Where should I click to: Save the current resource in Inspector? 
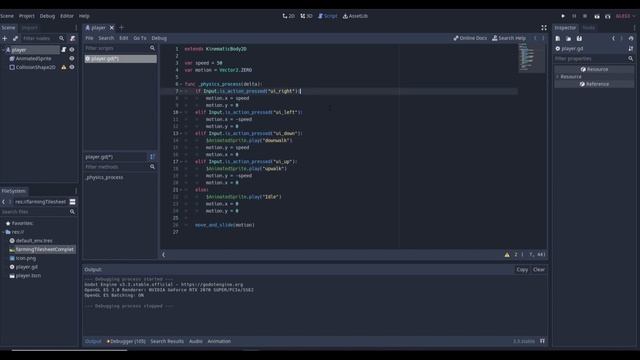(x=579, y=38)
